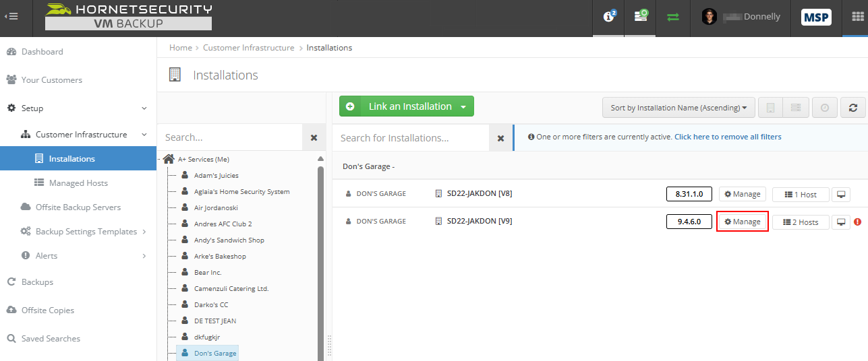Viewport: 868px width, 361px height.
Task: Select Installations in sidebar
Action: pos(78,159)
